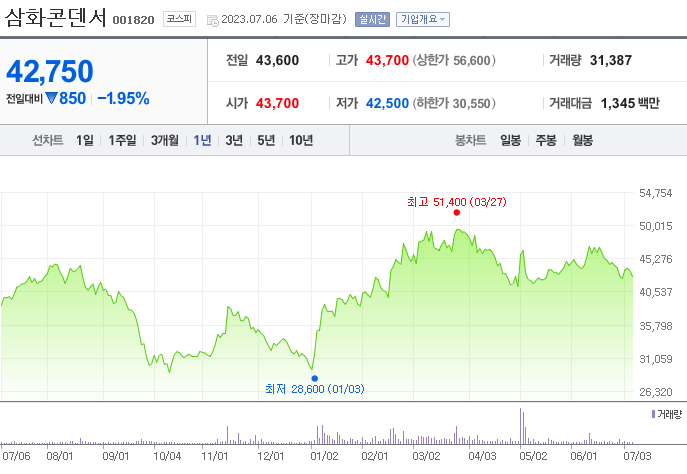This screenshot has width=687, height=474.
Task: Switch to 월봉 candlestick chart
Action: tap(582, 140)
